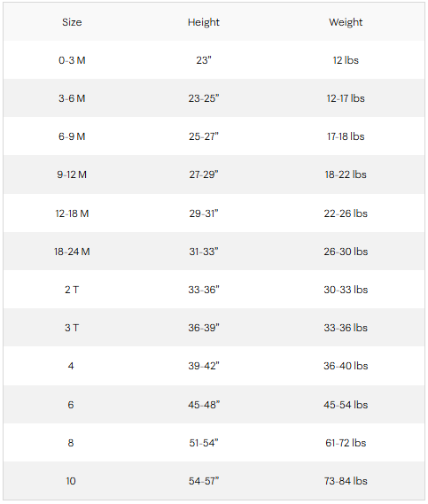Click the 33-36 lbs weight value
The width and height of the screenshot is (428, 504).
[346, 328]
